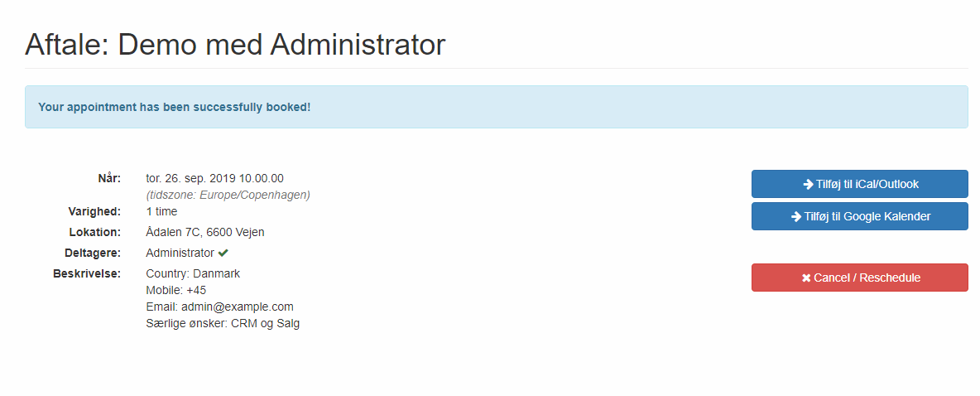Click the Varighed label
This screenshot has height=396, width=980.
coord(94,211)
